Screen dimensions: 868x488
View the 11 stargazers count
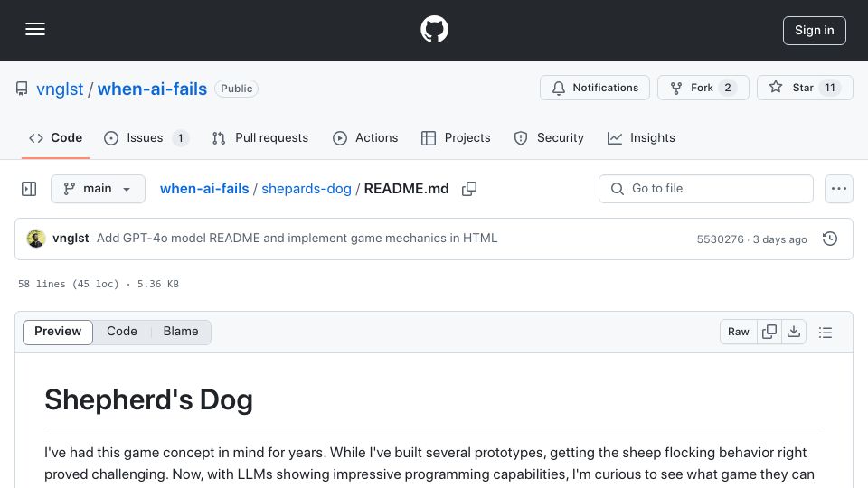click(830, 88)
